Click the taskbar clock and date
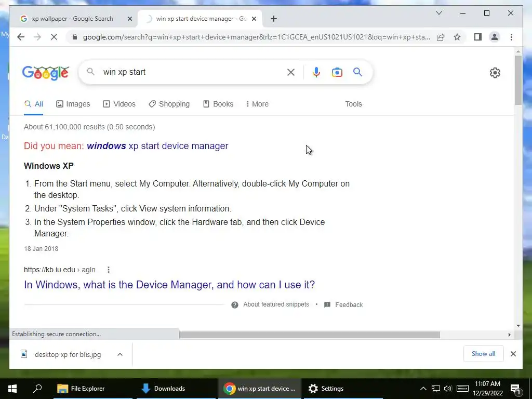This screenshot has width=532, height=399. [487, 389]
